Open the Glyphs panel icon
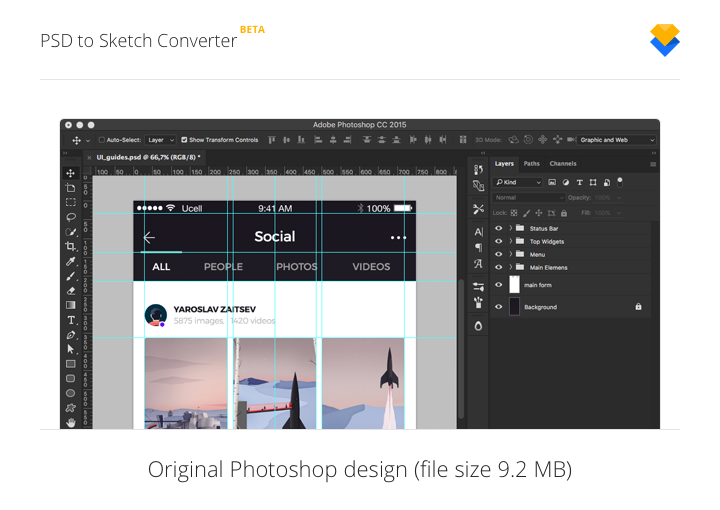The width and height of the screenshot is (720, 510). pos(478,264)
